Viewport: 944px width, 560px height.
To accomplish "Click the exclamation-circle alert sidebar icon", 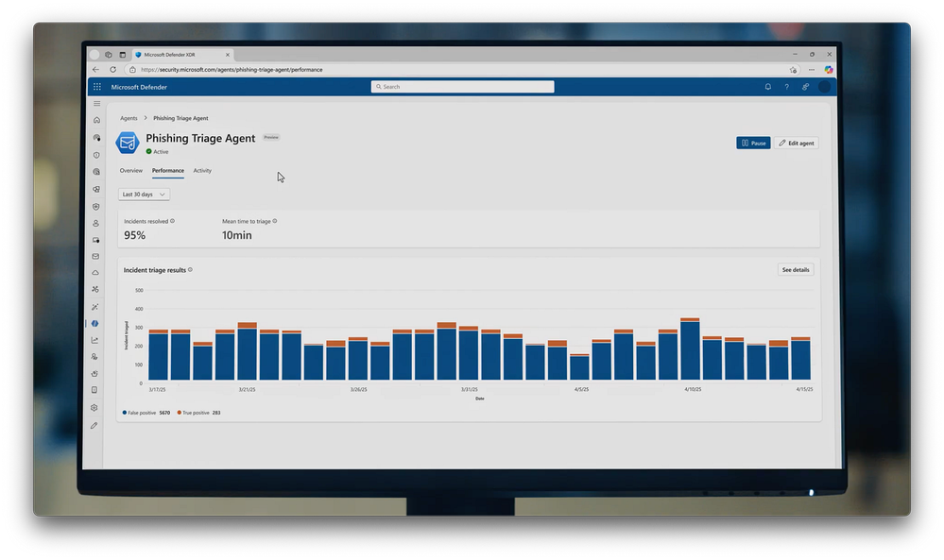I will [x=96, y=155].
